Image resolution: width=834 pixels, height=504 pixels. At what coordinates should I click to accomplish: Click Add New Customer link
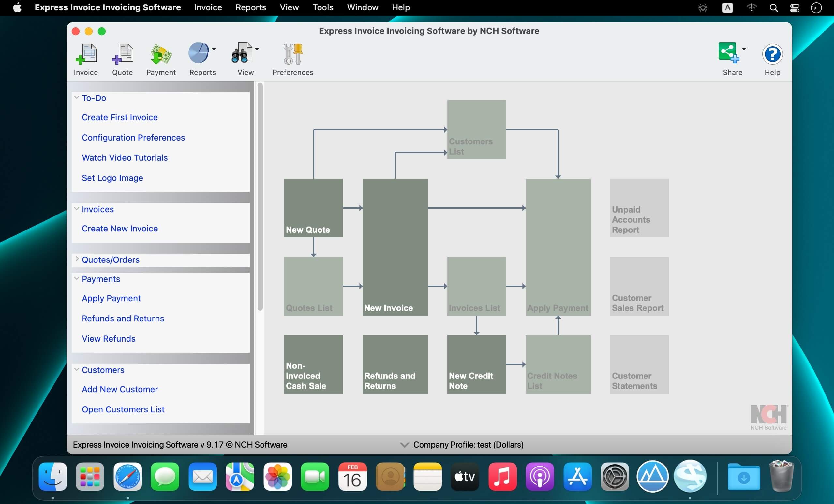pos(120,389)
